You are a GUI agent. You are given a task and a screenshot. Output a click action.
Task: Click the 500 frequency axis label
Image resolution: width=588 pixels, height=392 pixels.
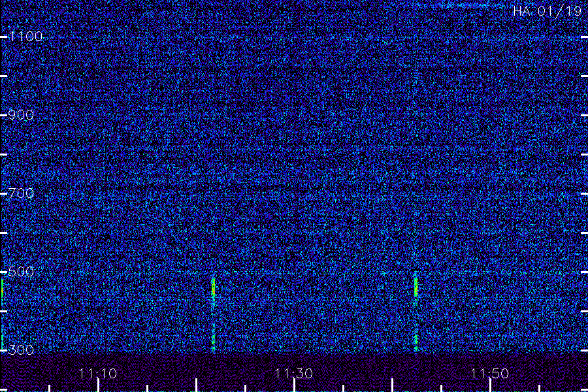click(x=22, y=272)
